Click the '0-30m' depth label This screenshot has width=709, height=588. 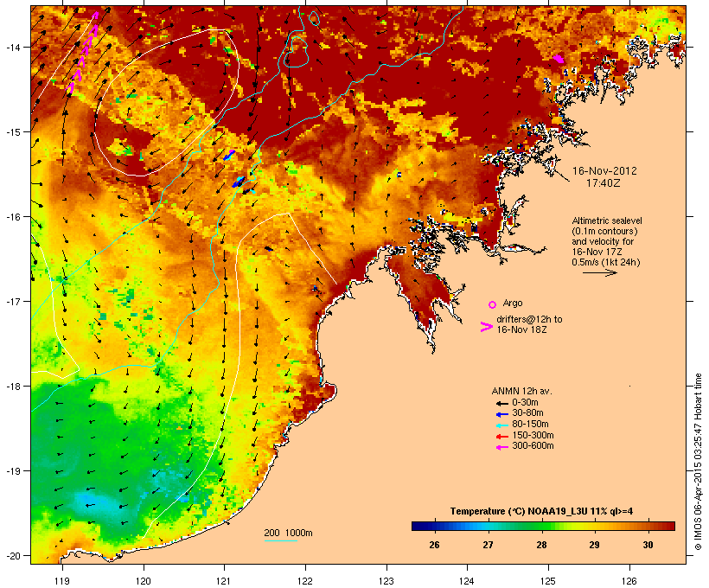click(x=525, y=403)
